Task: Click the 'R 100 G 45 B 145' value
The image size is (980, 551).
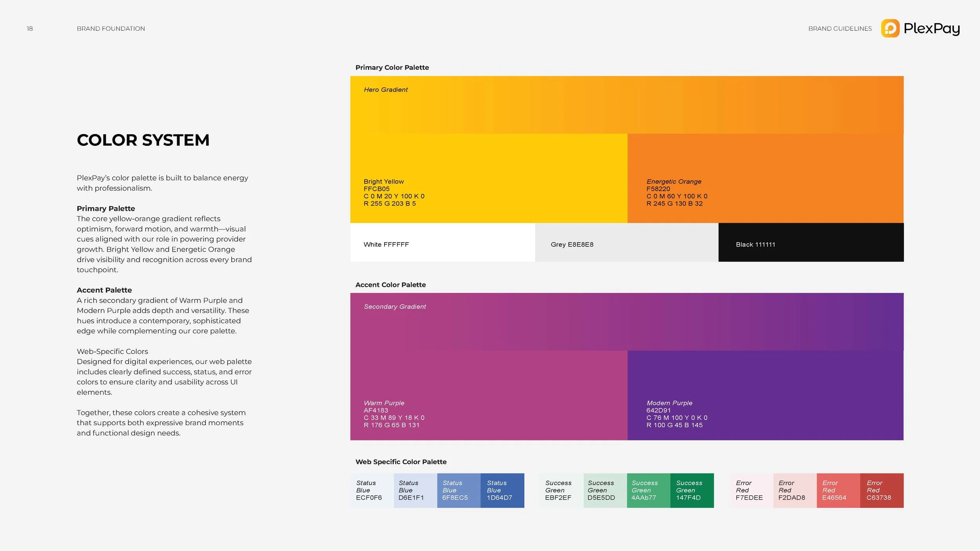Action: [x=675, y=425]
